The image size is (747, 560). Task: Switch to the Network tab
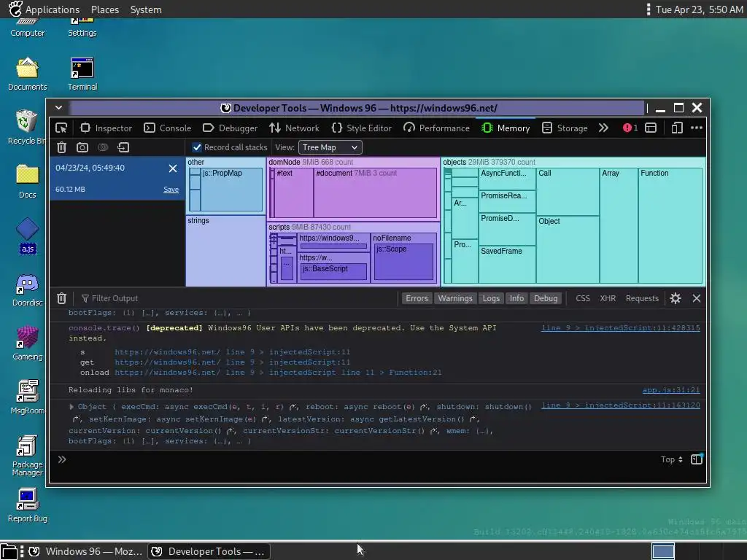294,128
